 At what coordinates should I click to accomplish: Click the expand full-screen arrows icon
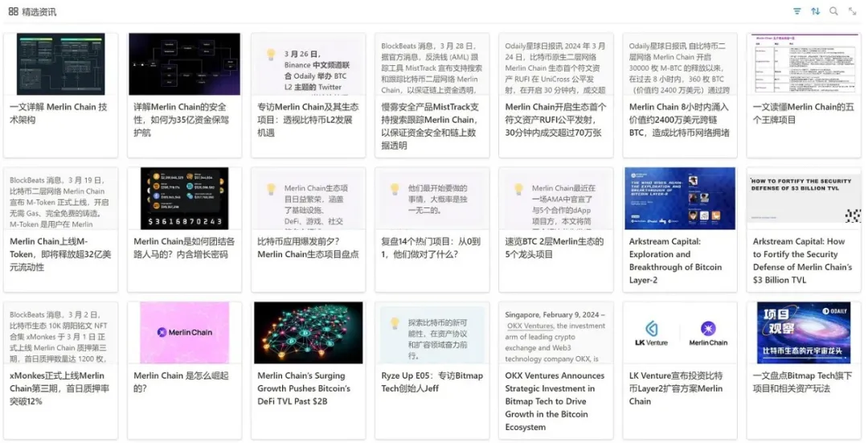click(853, 11)
